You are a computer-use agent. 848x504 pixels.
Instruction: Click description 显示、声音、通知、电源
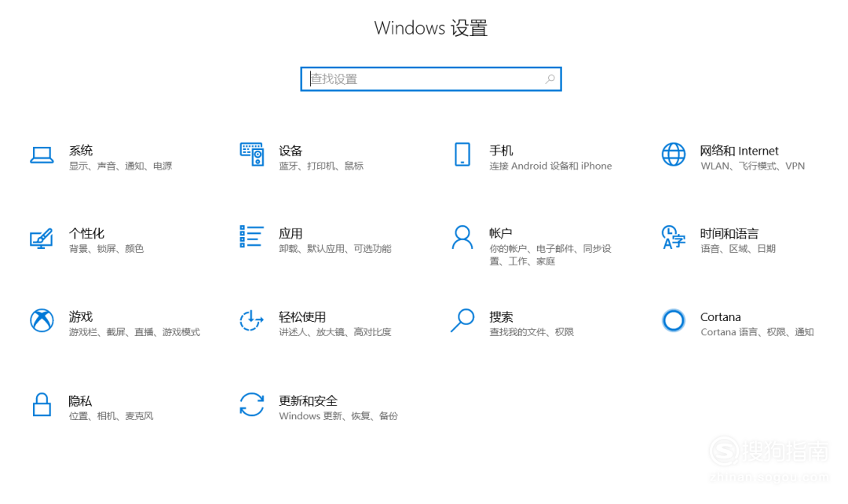coord(121,166)
